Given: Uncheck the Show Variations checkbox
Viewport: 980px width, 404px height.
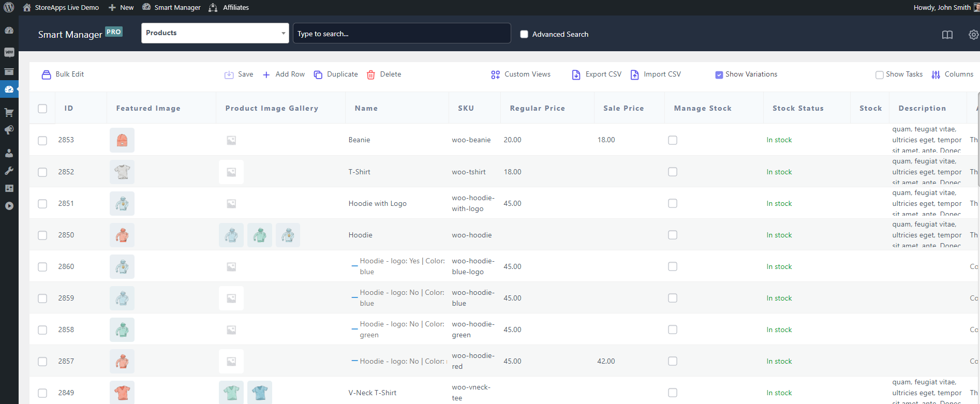Looking at the screenshot, I should (x=719, y=74).
